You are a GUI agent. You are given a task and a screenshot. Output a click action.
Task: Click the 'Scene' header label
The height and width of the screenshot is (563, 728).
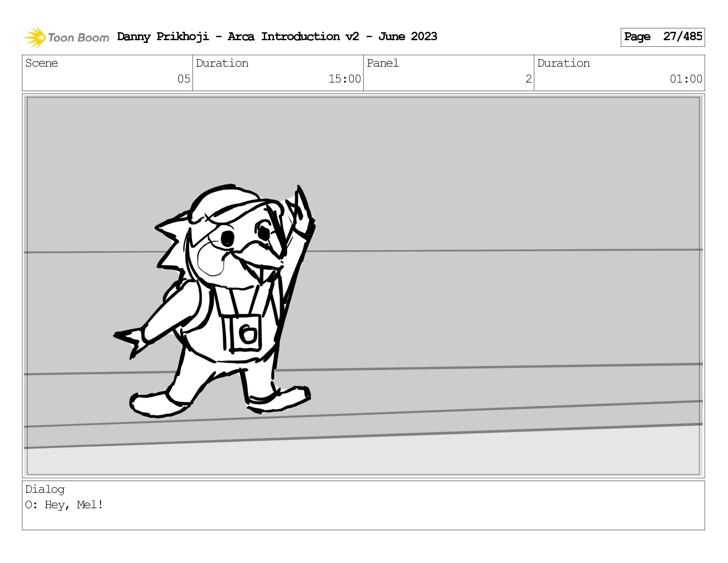[41, 63]
